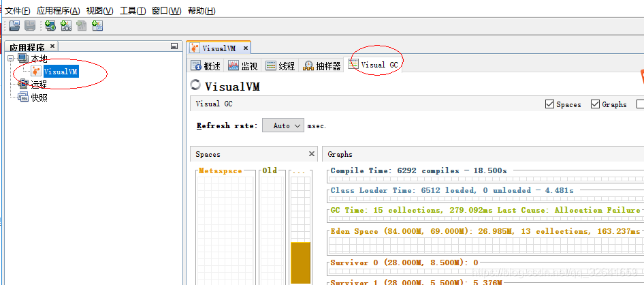Click the Refresh rate label
Viewport: 644px width, 285px height.
pyautogui.click(x=227, y=126)
